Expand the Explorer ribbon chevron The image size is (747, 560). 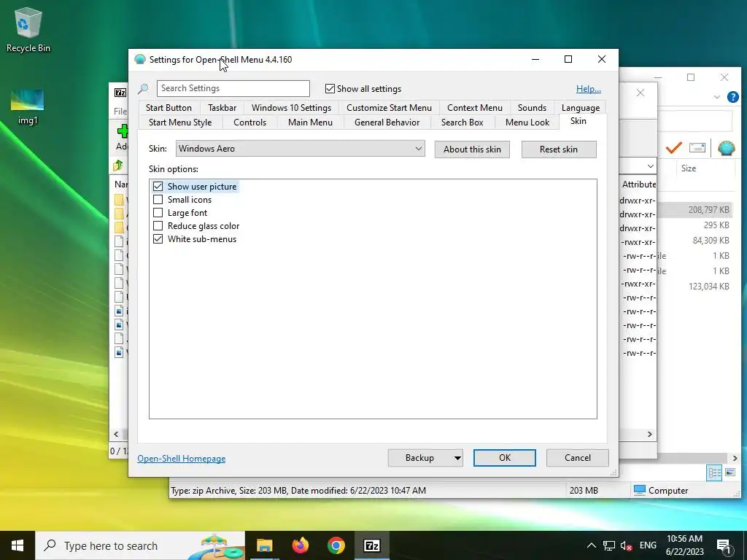tap(716, 97)
